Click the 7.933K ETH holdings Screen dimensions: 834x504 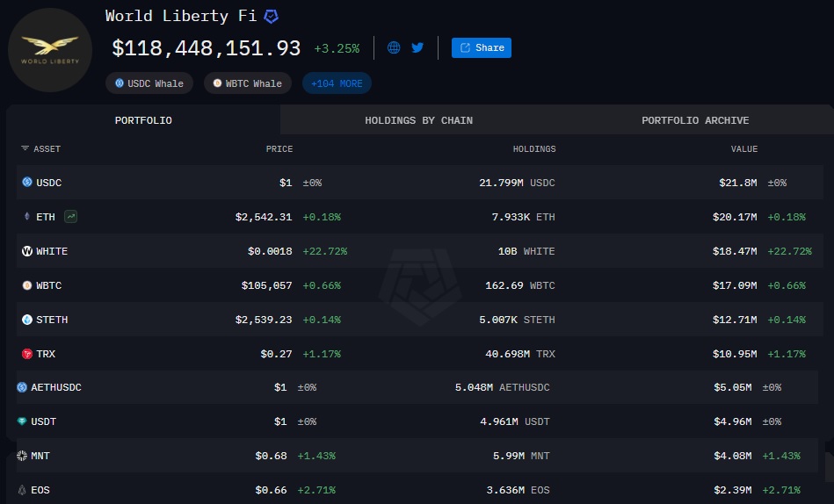pyautogui.click(x=524, y=217)
